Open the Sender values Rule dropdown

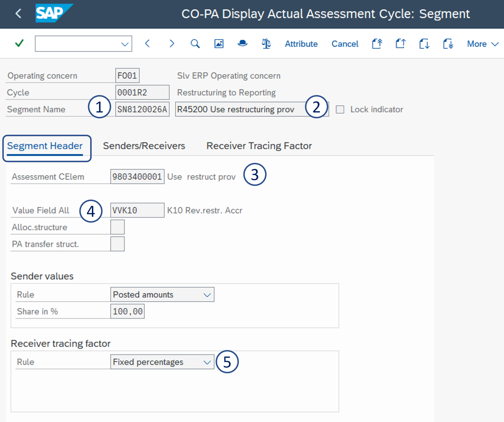pyautogui.click(x=207, y=295)
